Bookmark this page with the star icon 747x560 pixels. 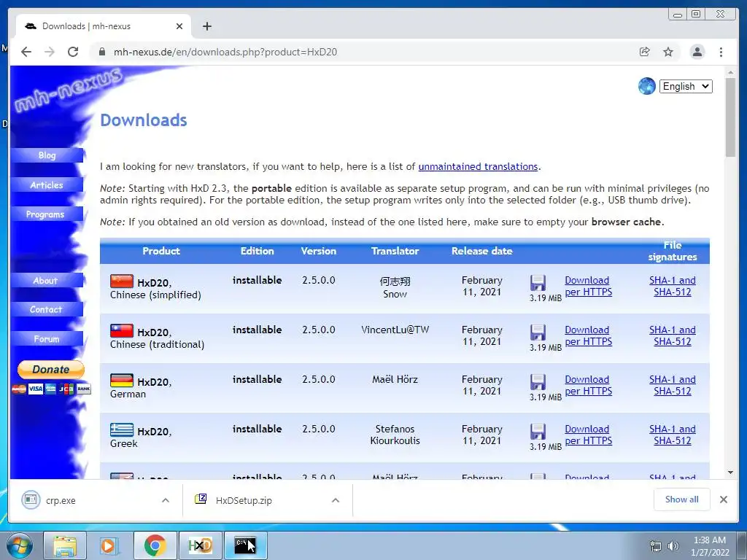click(668, 52)
